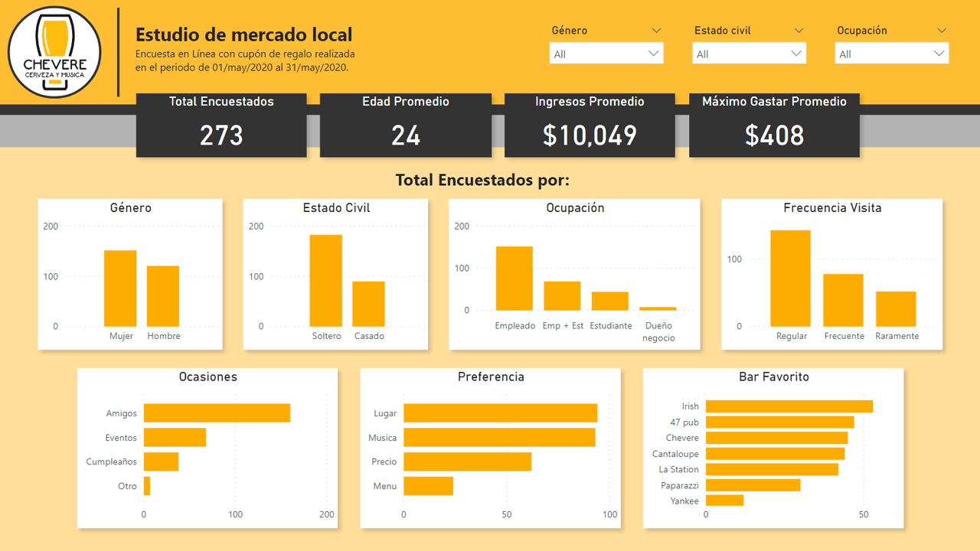Open the Estado civil slicer dropdown
The height and width of the screenshot is (551, 980).
(796, 53)
